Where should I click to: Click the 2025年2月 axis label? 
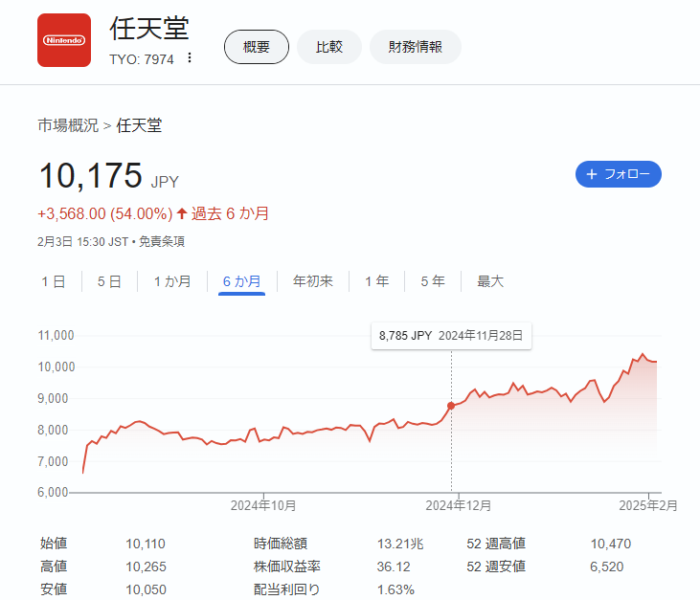[648, 505]
